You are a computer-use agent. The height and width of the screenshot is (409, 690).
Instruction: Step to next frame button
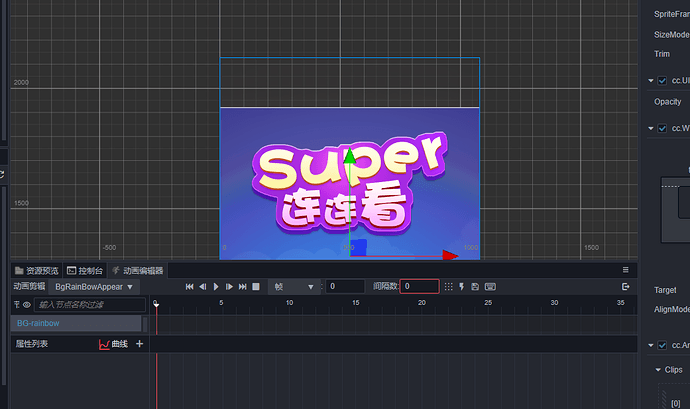click(229, 287)
